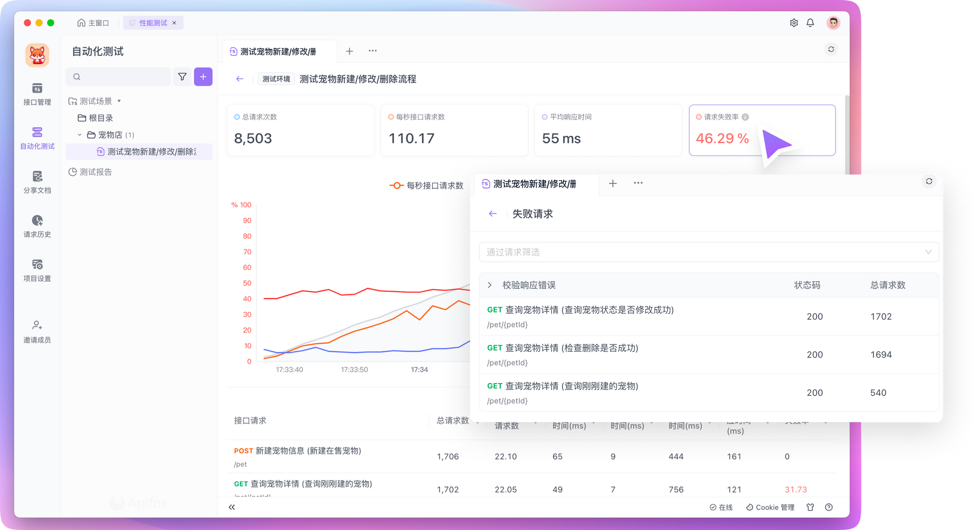980x530 pixels.
Task: Click 状态码 column header in overlay
Action: coord(807,285)
